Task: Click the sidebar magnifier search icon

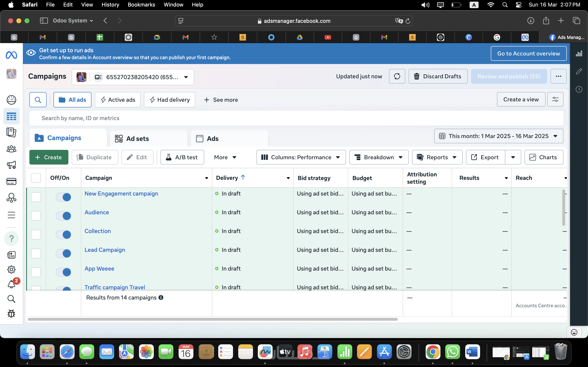Action: (x=11, y=299)
